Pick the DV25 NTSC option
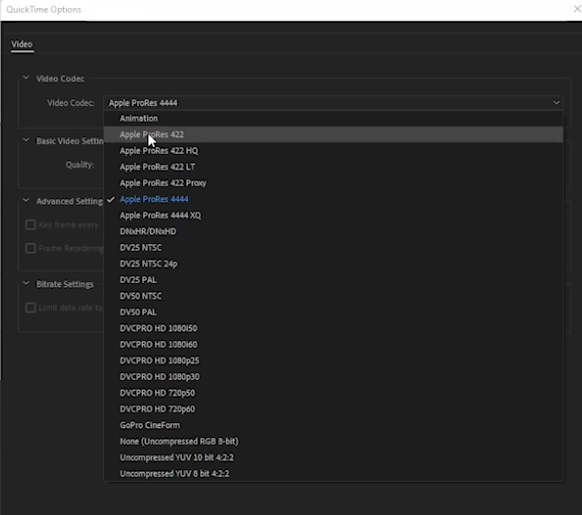 click(x=333, y=248)
